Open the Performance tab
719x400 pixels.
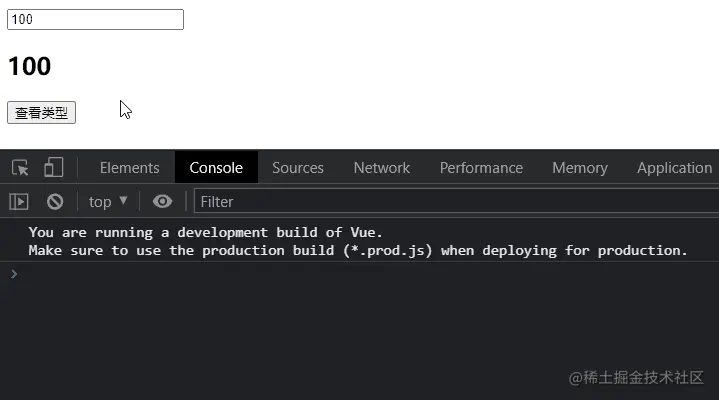pyautogui.click(x=481, y=168)
